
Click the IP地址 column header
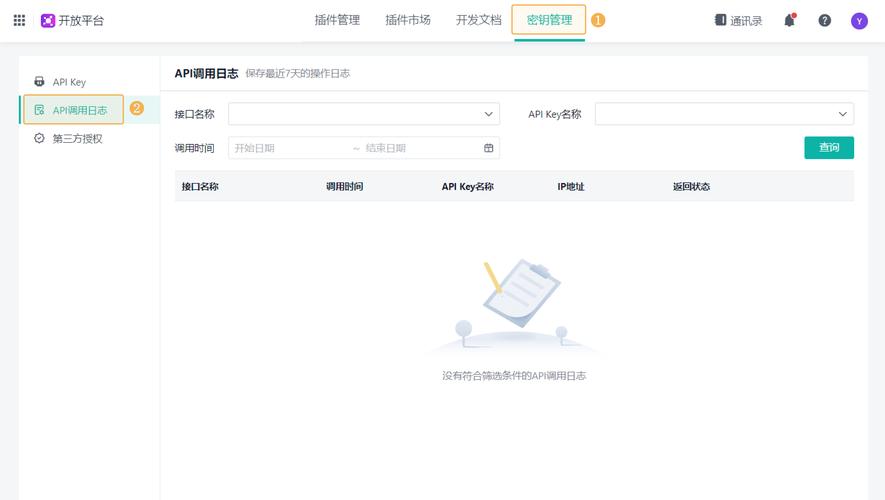click(571, 186)
